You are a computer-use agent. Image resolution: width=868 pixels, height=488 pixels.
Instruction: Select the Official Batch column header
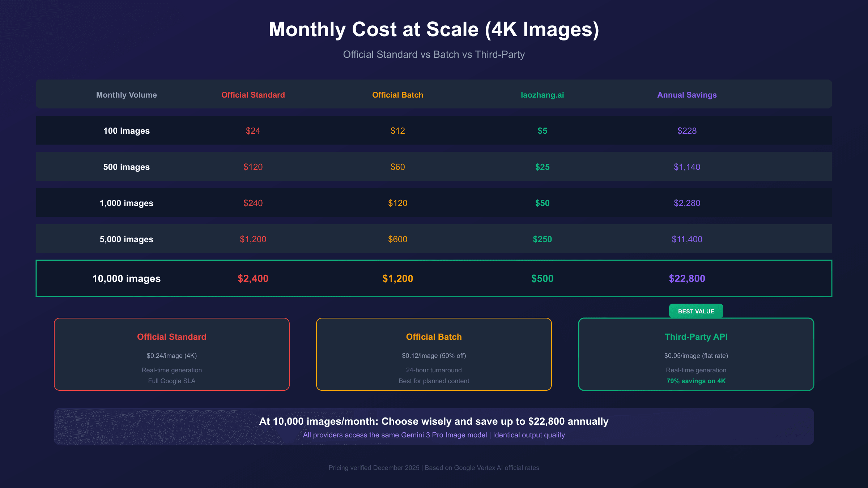397,95
